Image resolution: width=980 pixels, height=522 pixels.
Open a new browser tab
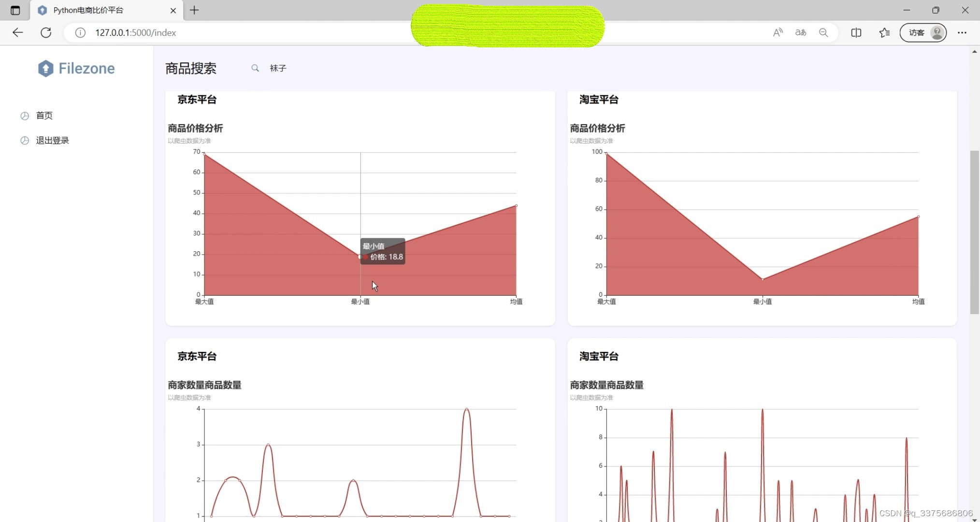click(194, 10)
